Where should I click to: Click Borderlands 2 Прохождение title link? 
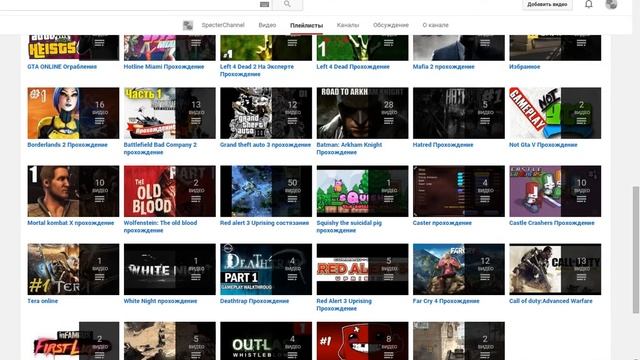pyautogui.click(x=67, y=145)
